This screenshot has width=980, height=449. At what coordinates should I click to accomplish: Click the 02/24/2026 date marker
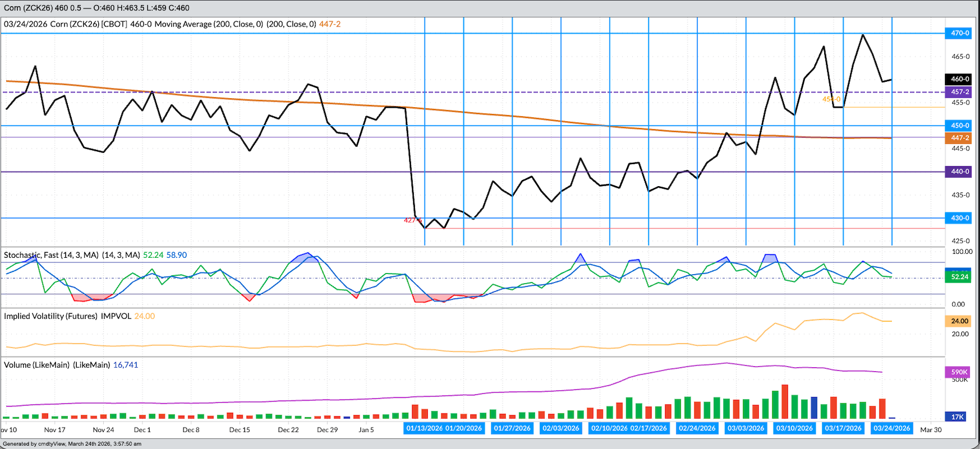pos(697,429)
